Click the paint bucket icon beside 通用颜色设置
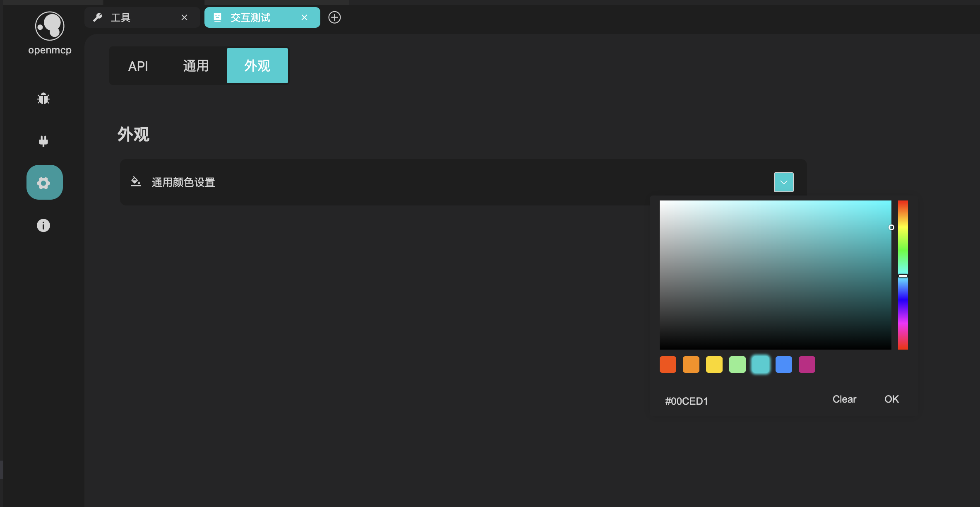 click(x=136, y=182)
